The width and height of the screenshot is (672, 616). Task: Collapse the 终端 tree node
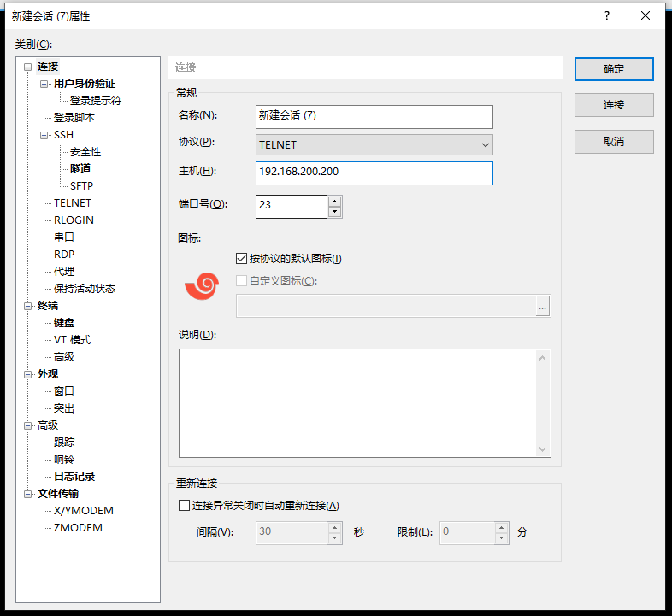tap(28, 306)
